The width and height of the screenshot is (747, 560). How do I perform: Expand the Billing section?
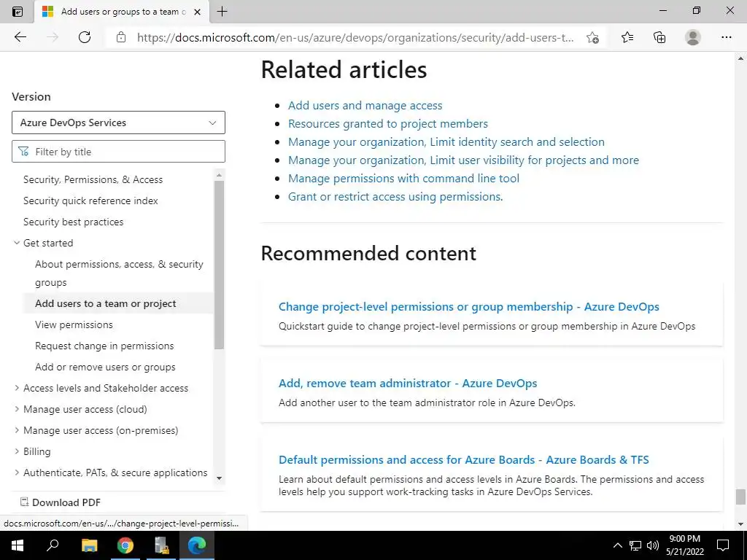17,451
